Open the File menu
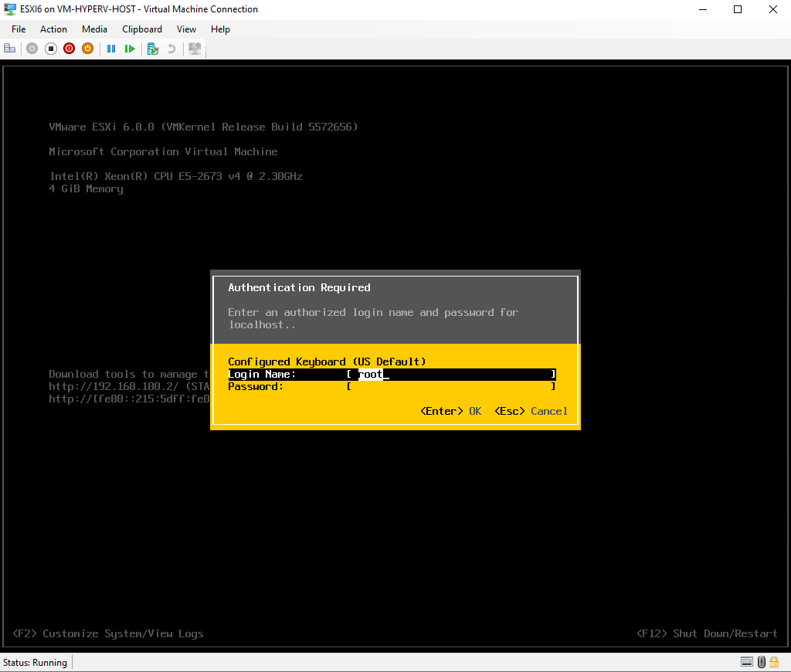This screenshot has height=672, width=791. pos(19,29)
